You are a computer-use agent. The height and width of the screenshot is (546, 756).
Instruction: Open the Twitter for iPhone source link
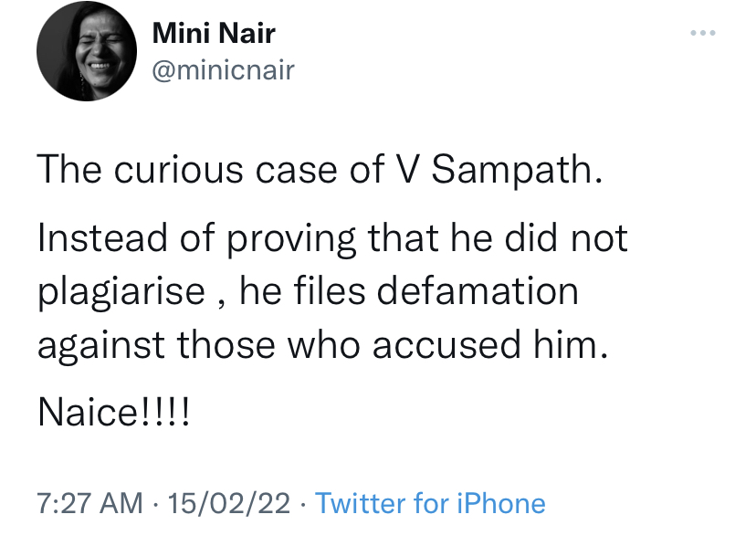coord(430,503)
